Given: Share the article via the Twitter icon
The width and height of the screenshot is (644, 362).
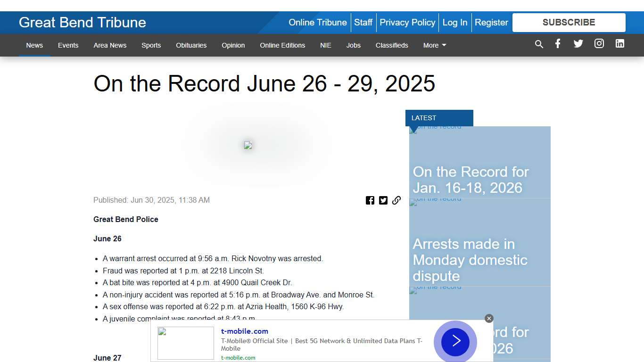Looking at the screenshot, I should click(383, 200).
